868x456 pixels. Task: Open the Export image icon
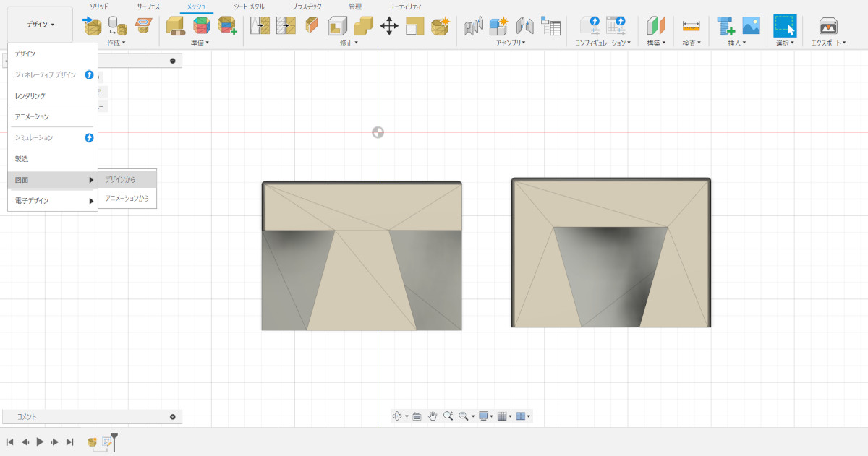coord(828,26)
